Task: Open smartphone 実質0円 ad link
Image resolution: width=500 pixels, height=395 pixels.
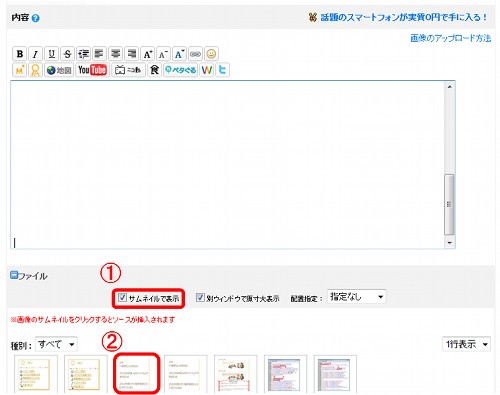Action: (404, 17)
